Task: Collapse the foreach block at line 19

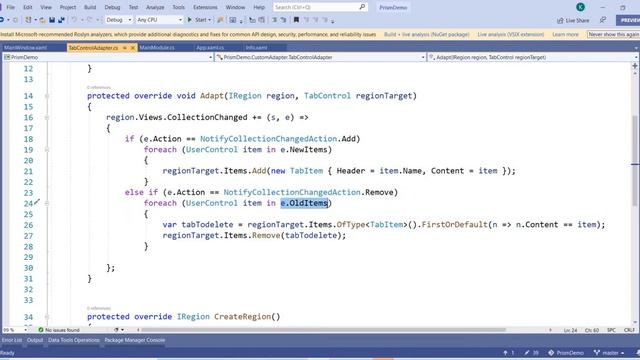Action: pos(47,150)
